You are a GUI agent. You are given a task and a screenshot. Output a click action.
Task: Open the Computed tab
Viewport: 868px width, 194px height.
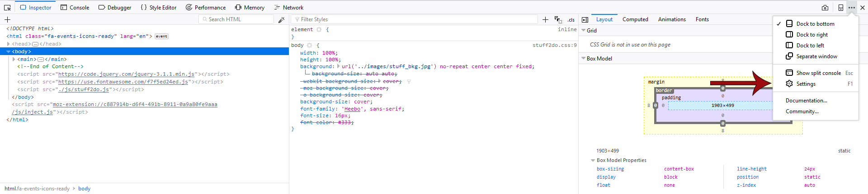pyautogui.click(x=635, y=19)
